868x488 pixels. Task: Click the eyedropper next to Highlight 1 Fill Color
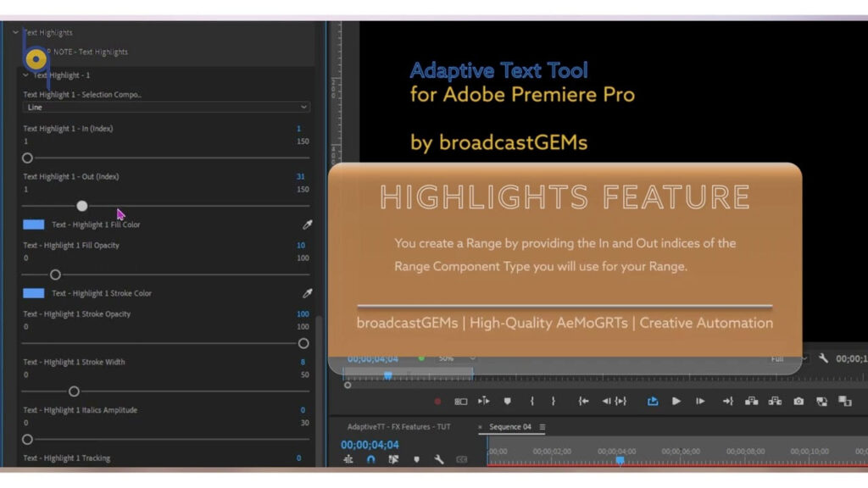pyautogui.click(x=306, y=225)
